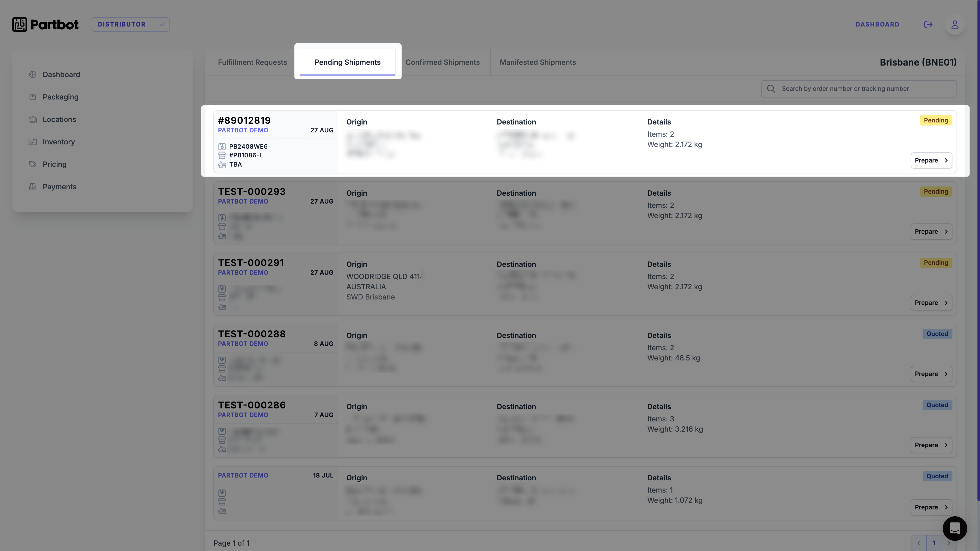Viewport: 980px width, 551px height.
Task: Open the chat support bubble
Action: 954,528
